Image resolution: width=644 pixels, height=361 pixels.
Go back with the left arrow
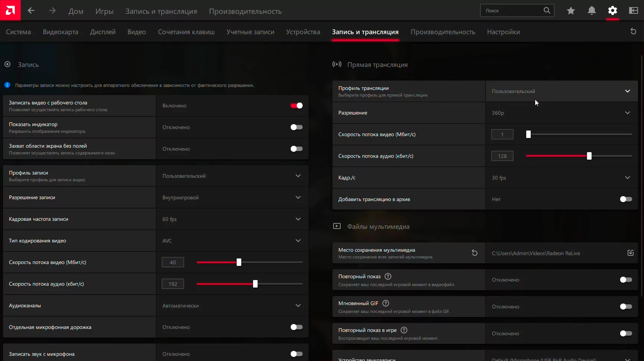click(x=31, y=11)
